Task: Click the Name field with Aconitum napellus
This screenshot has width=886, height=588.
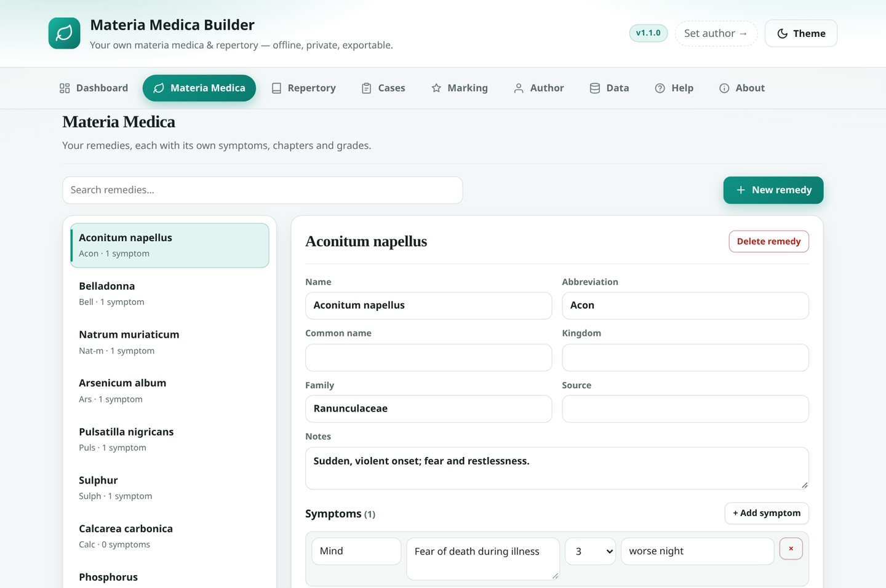Action: coord(429,306)
